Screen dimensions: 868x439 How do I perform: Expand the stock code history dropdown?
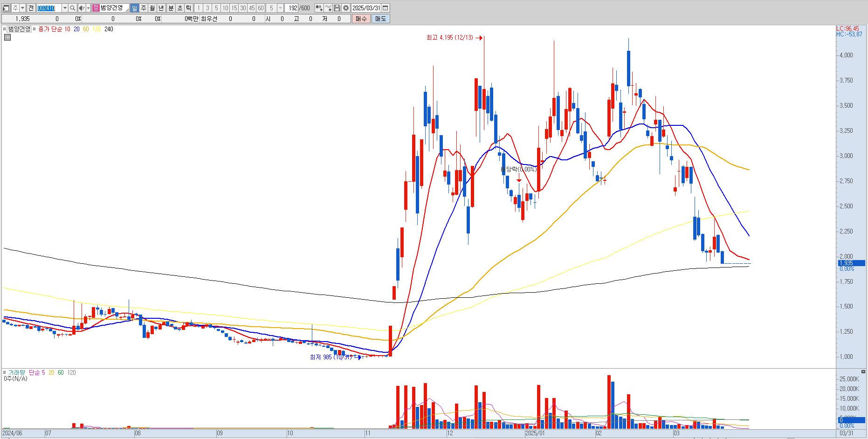point(65,8)
